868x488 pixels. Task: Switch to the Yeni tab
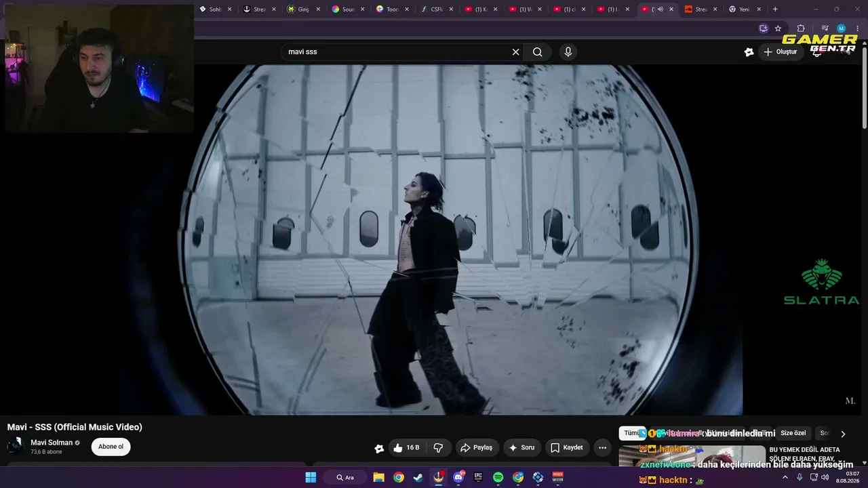point(745,9)
